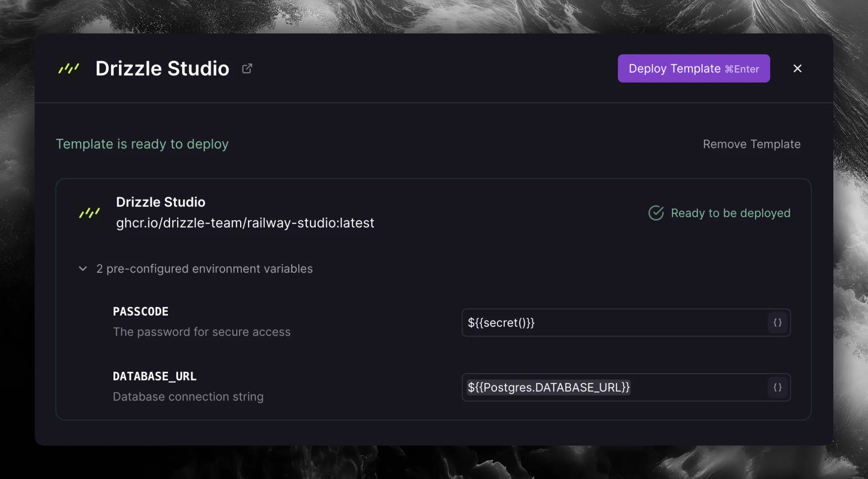
Task: Click the 'Ready to be deployed' status label
Action: coord(730,213)
